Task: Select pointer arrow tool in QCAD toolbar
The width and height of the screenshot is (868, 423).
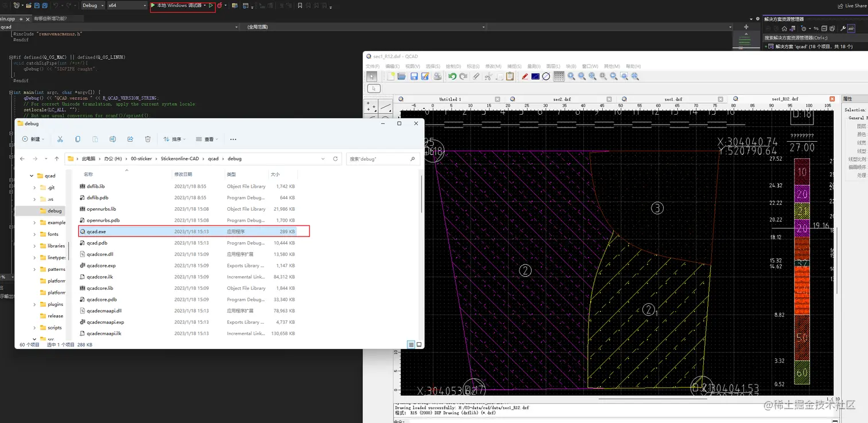Action: pyautogui.click(x=373, y=76)
